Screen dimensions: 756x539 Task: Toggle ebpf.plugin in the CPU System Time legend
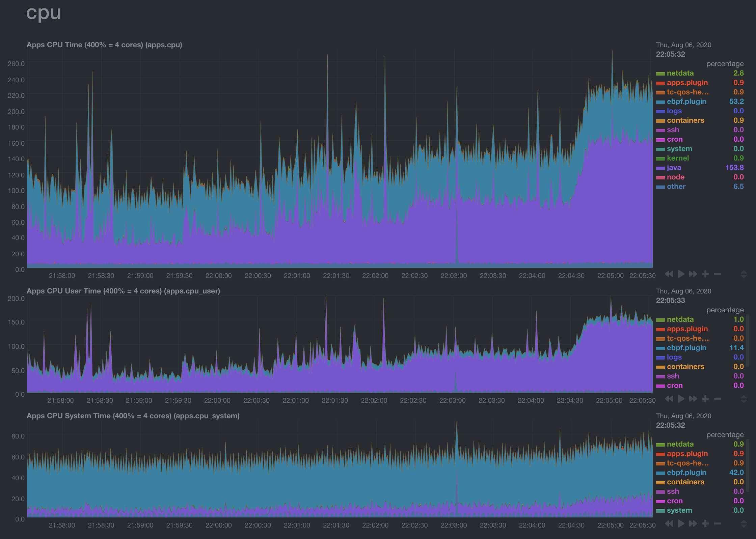coord(686,472)
